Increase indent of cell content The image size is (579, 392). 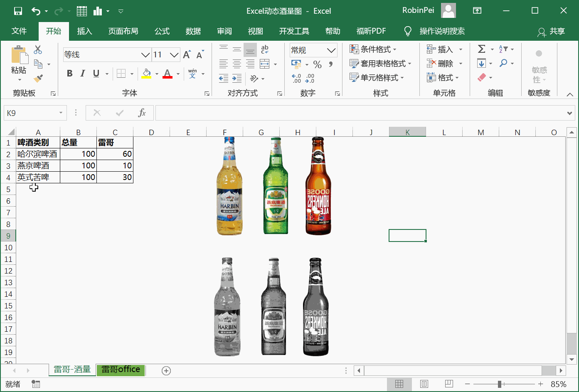(x=237, y=78)
